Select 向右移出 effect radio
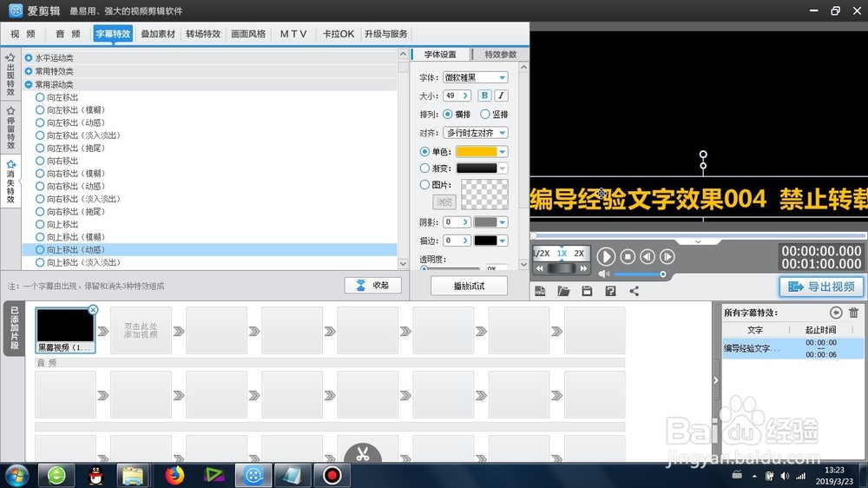The height and width of the screenshot is (488, 868). [40, 161]
